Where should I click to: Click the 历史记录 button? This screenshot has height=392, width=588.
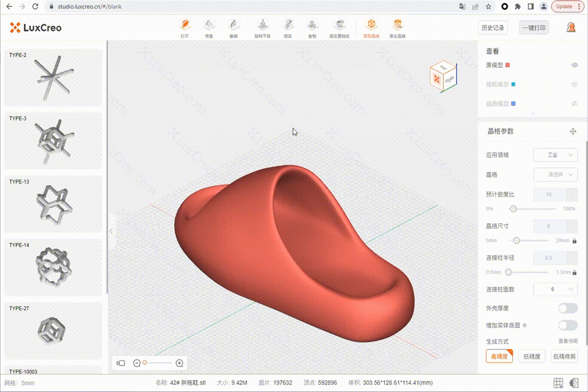pos(493,28)
